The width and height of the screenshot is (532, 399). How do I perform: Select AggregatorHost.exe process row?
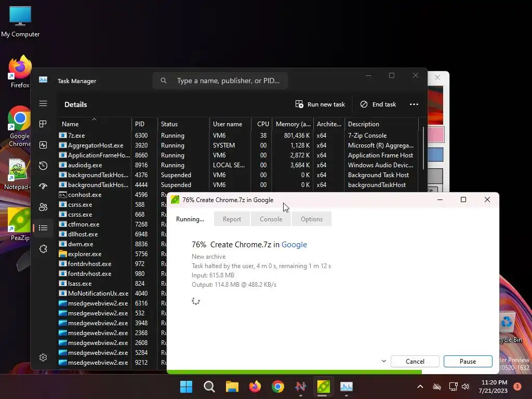[237, 145]
